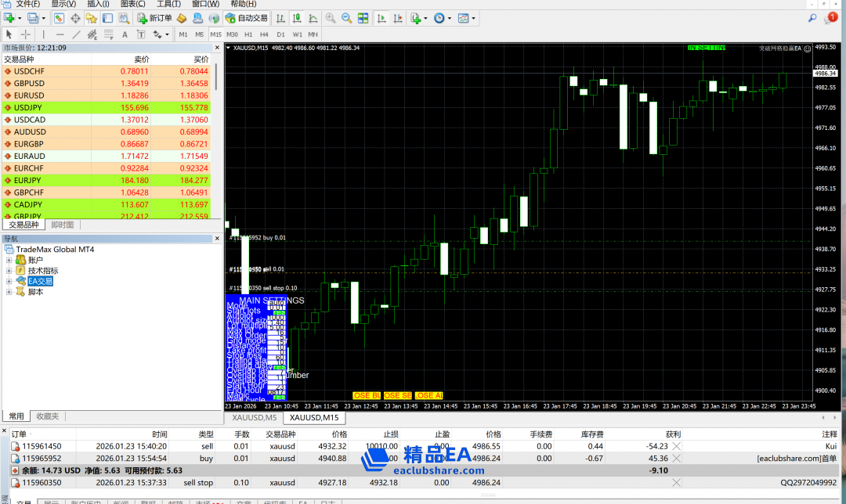Image resolution: width=846 pixels, height=504 pixels.
Task: Switch to the M30 timeframe
Action: pos(232,34)
